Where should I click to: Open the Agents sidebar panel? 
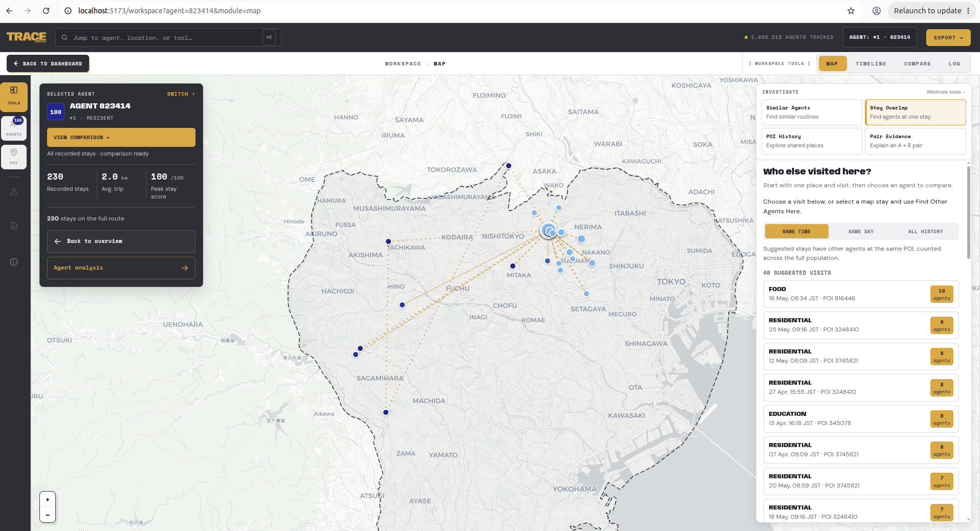click(14, 128)
